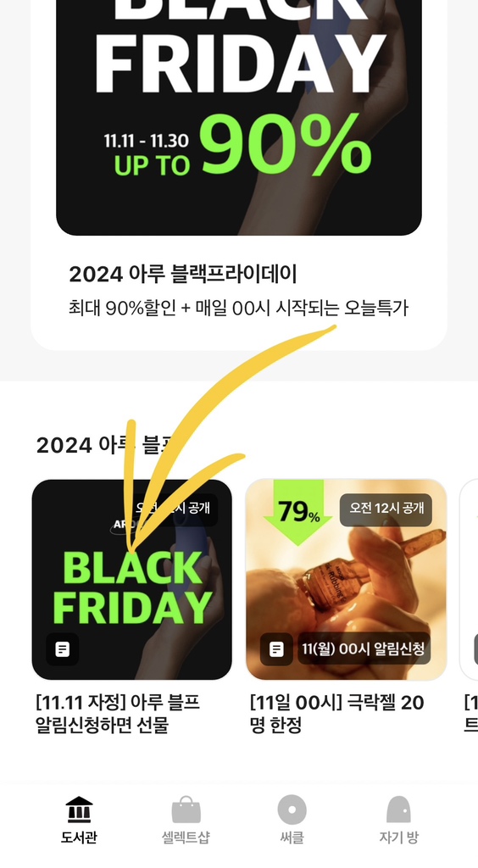Open the 셀렉트샵 shopping bag icon
Viewport: 478px width, 868px height.
[x=186, y=810]
